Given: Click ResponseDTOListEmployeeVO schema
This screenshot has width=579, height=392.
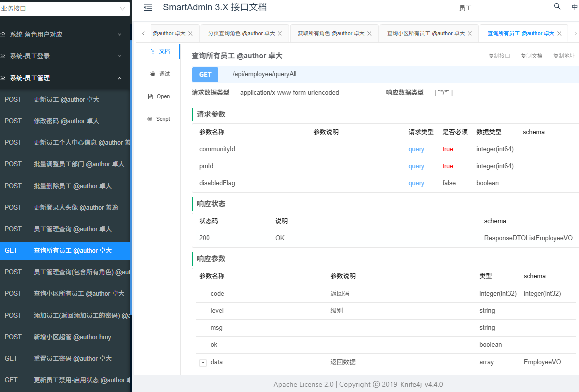Looking at the screenshot, I should coord(528,238).
